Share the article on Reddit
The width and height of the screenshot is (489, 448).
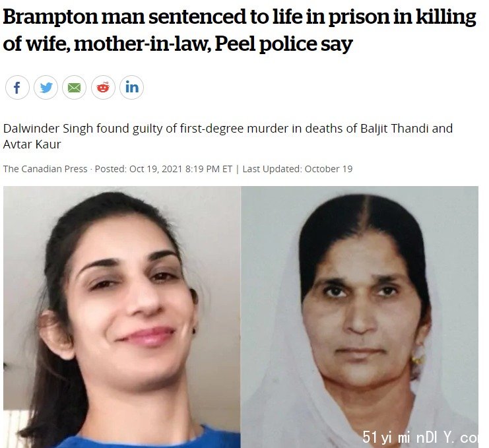click(103, 87)
